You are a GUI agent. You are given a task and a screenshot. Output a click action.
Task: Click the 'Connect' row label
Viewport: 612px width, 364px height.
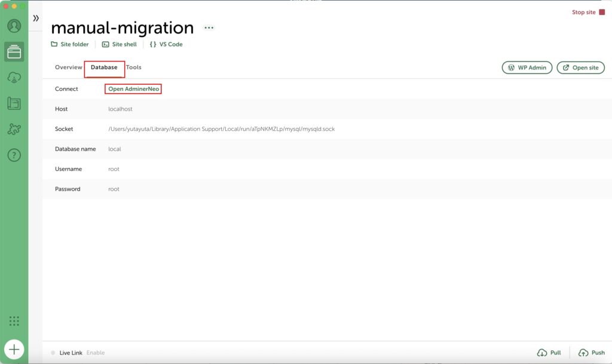pyautogui.click(x=66, y=89)
